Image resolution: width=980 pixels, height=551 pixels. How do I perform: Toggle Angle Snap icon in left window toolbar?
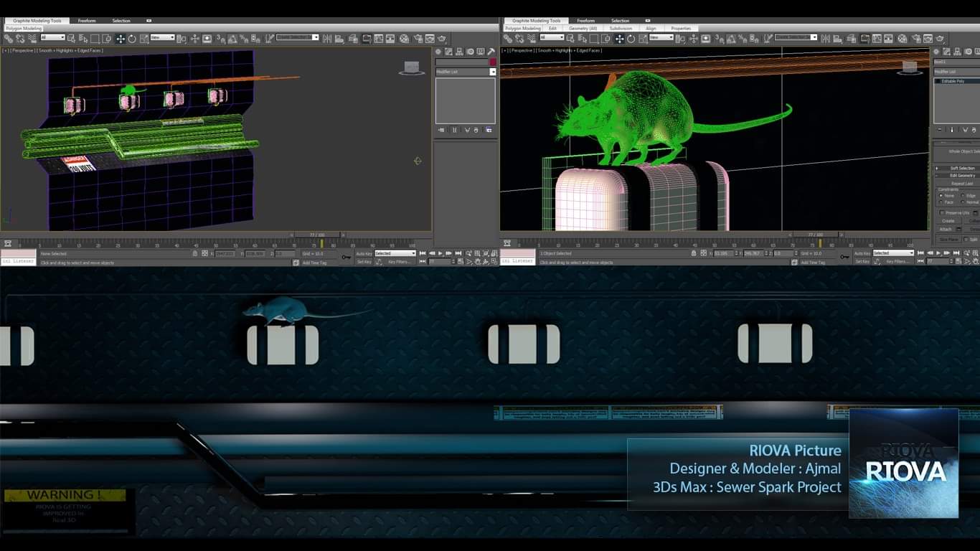point(232,39)
